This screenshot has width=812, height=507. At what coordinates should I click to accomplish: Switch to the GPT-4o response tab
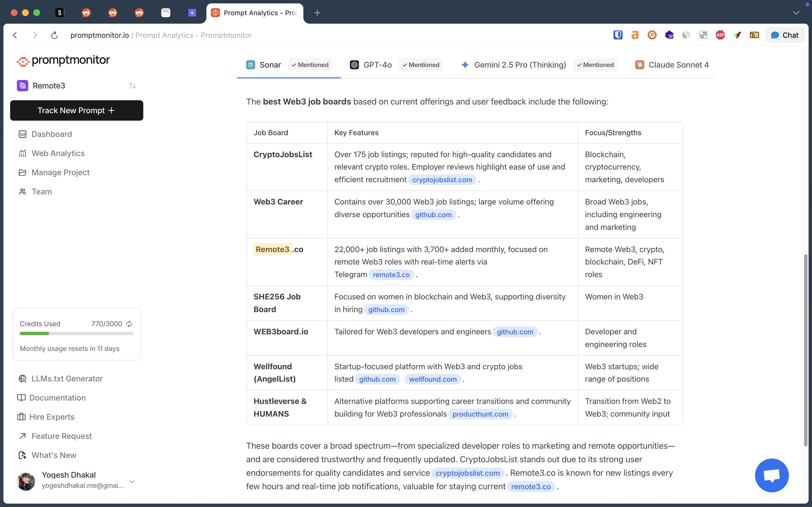pos(377,65)
